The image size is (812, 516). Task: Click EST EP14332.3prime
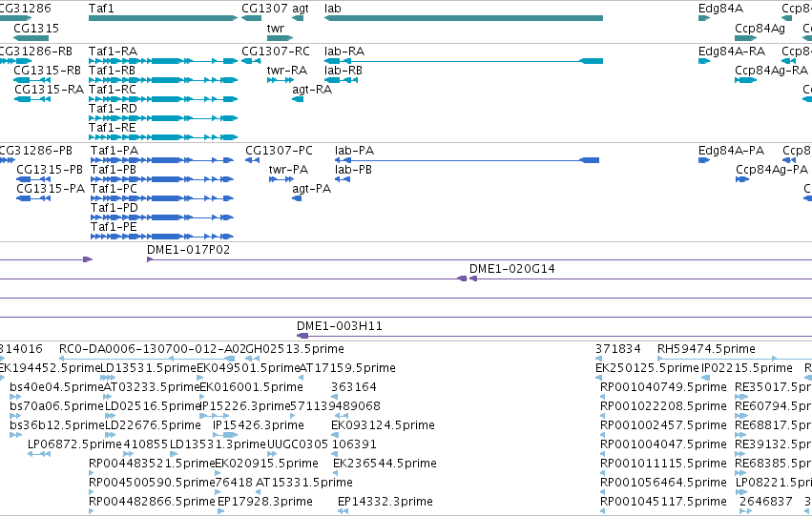pos(385,502)
